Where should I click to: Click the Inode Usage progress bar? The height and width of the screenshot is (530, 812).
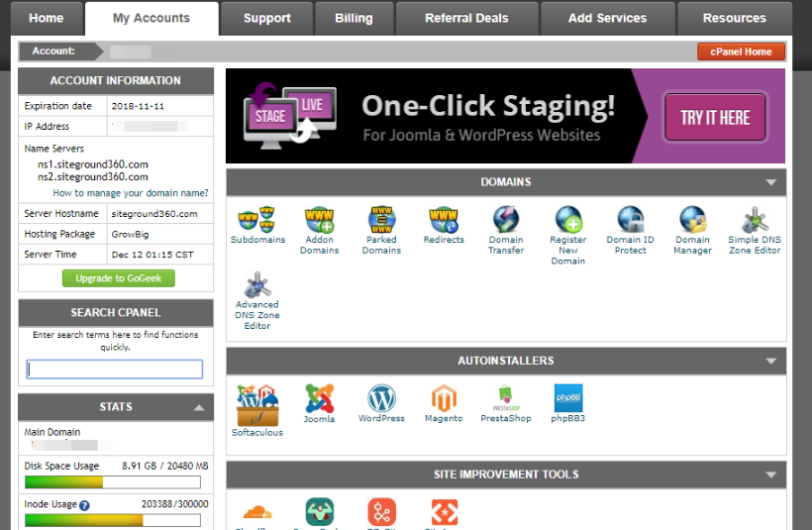pos(112,520)
